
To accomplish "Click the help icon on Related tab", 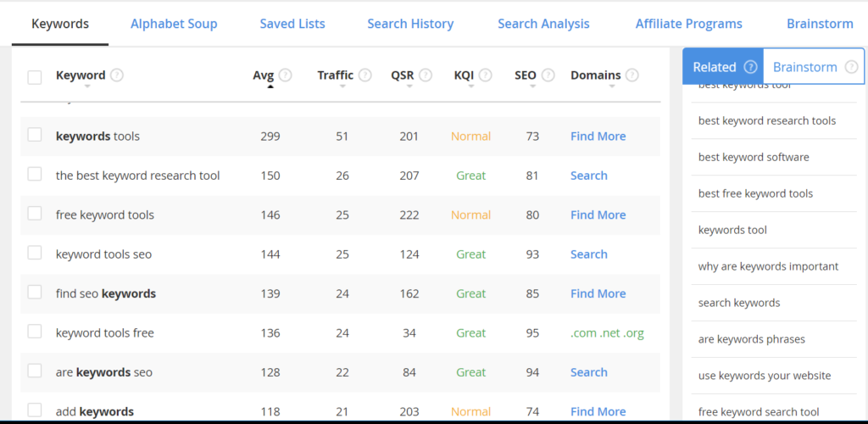I will coord(750,67).
